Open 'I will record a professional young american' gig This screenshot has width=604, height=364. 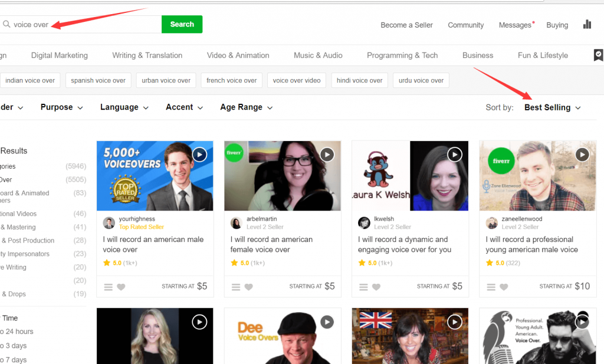(531, 244)
